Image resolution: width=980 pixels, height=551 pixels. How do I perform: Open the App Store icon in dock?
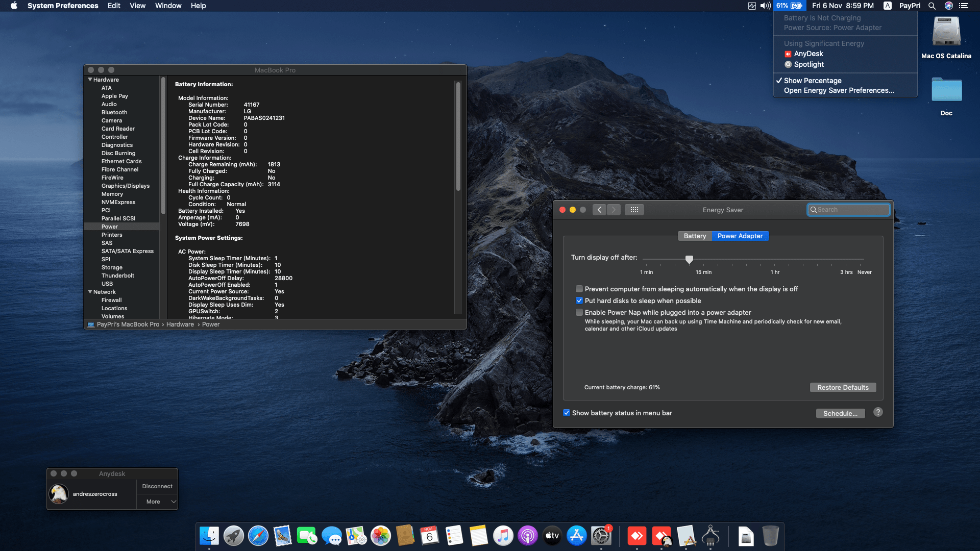pos(577,536)
